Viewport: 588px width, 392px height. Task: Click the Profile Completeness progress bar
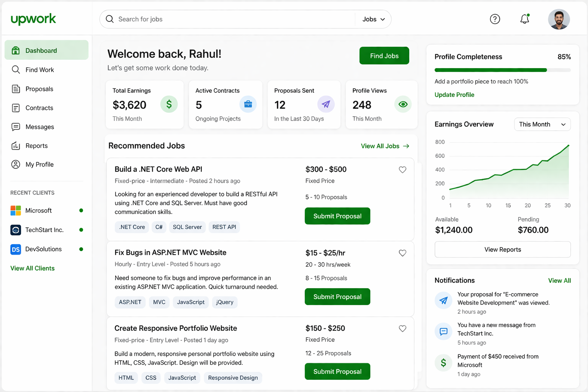click(x=503, y=70)
